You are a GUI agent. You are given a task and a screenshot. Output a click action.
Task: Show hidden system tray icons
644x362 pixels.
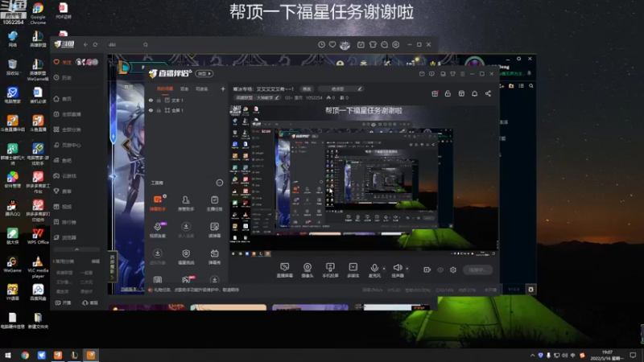(532, 355)
